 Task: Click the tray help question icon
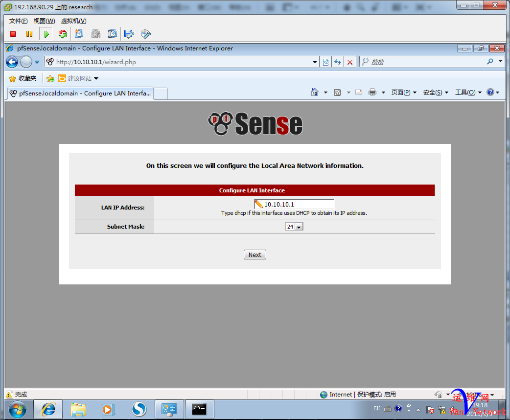398,408
